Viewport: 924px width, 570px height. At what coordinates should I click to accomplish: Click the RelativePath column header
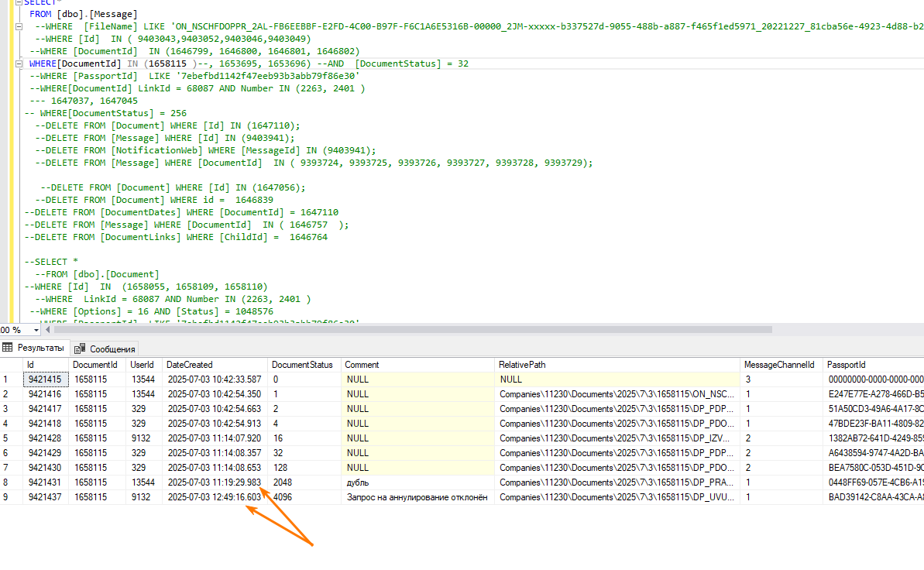(x=617, y=365)
